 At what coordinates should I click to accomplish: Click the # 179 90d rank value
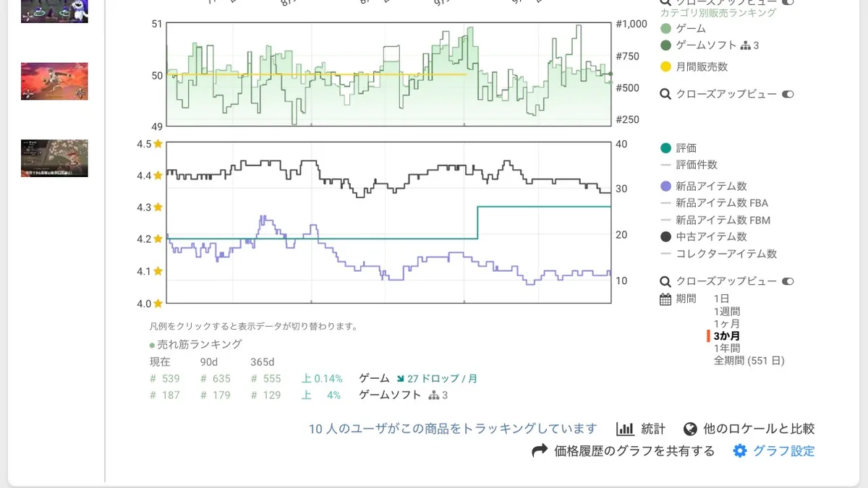215,395
